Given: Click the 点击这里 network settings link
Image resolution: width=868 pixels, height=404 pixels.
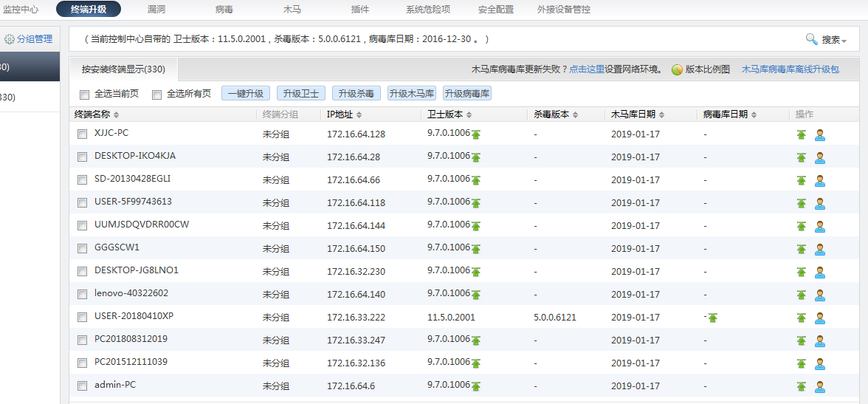Looking at the screenshot, I should click(587, 69).
